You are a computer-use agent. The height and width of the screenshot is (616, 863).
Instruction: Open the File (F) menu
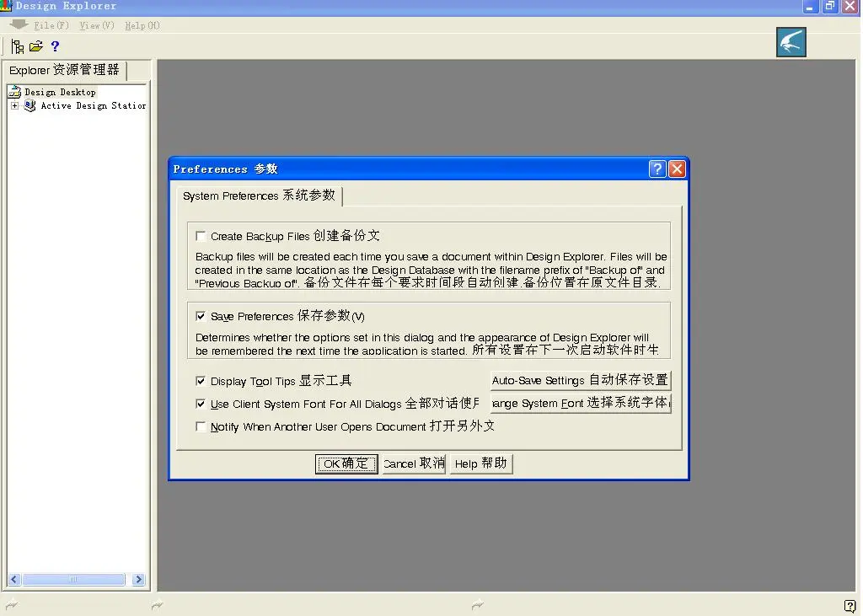tap(51, 25)
